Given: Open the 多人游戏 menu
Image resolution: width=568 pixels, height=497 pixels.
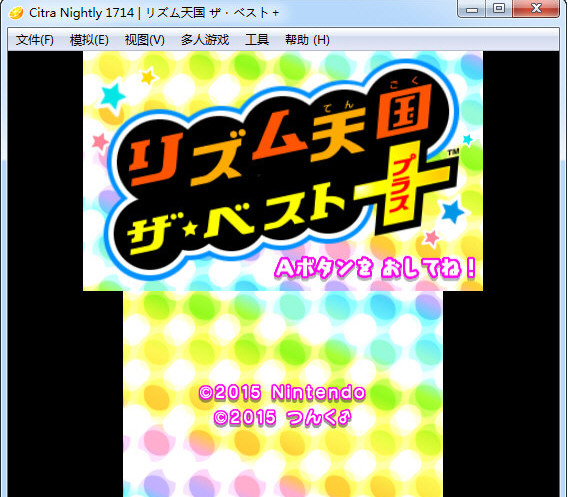Looking at the screenshot, I should click(x=205, y=40).
